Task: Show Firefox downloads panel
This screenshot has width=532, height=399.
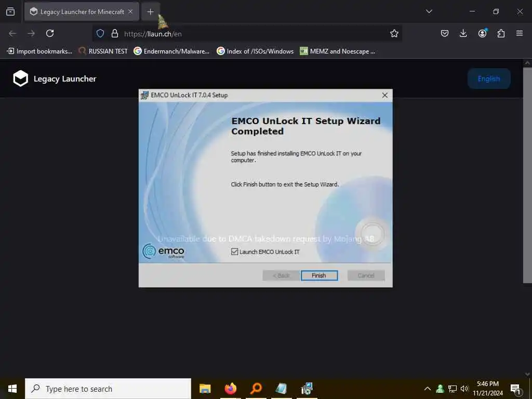Action: click(x=463, y=33)
